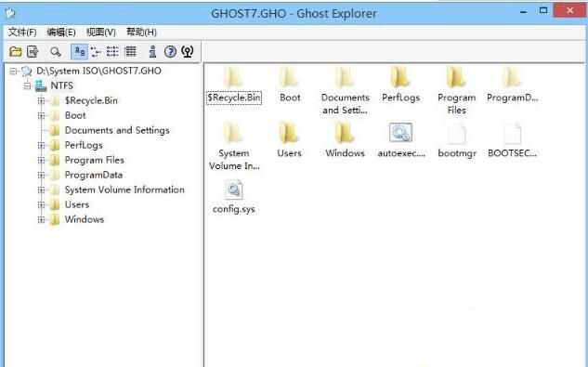
Task: Select Documents and Settings in tree
Action: point(117,130)
